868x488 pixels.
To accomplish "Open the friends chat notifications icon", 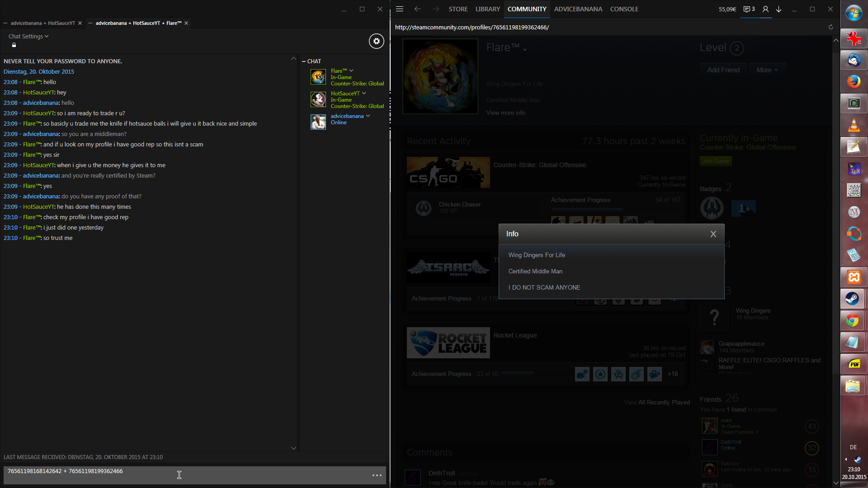I will pos(749,9).
